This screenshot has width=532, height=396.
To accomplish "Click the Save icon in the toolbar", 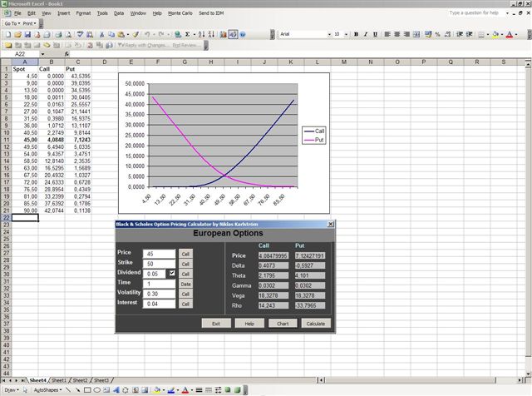I will (x=26, y=34).
